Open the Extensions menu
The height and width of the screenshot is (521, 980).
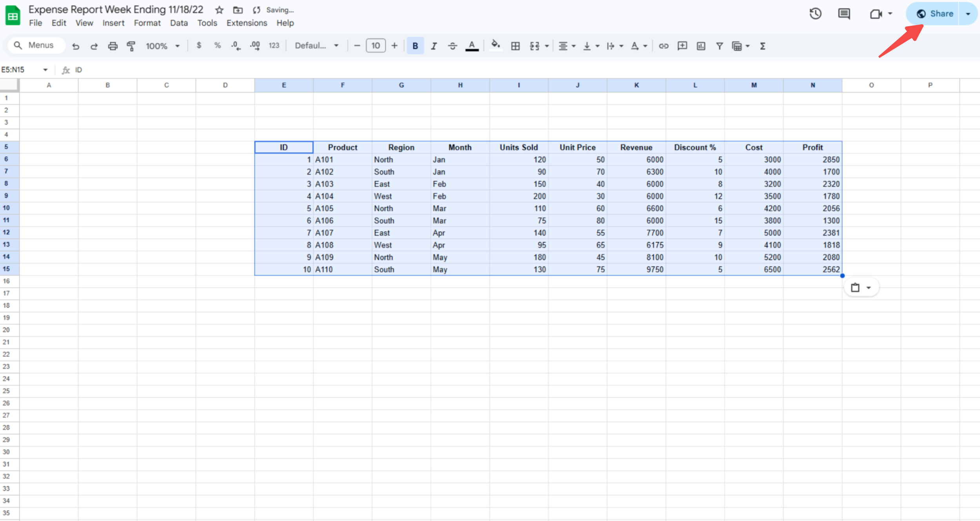point(247,23)
